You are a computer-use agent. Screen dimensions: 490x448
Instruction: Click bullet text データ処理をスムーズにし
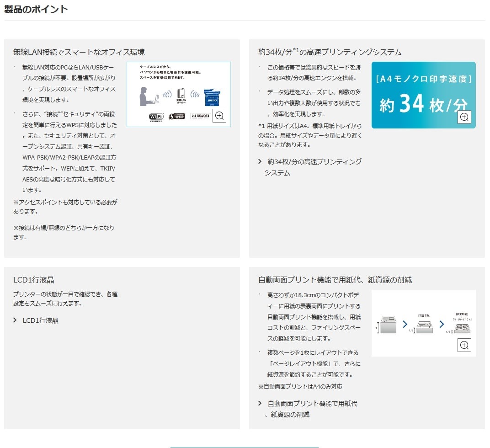pyautogui.click(x=314, y=103)
